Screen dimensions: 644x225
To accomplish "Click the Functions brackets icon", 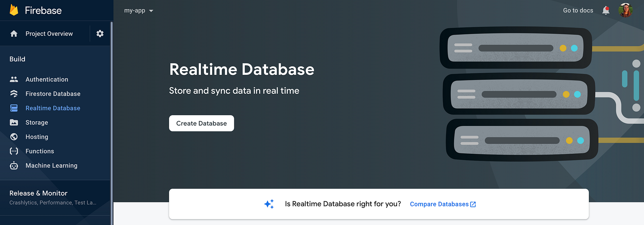I will pos(14,151).
